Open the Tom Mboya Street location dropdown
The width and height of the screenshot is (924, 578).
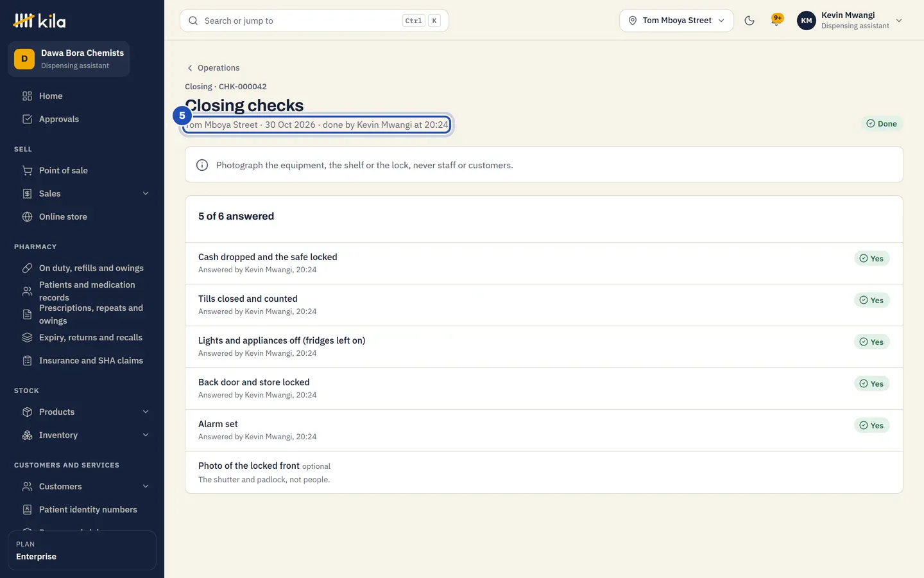676,21
